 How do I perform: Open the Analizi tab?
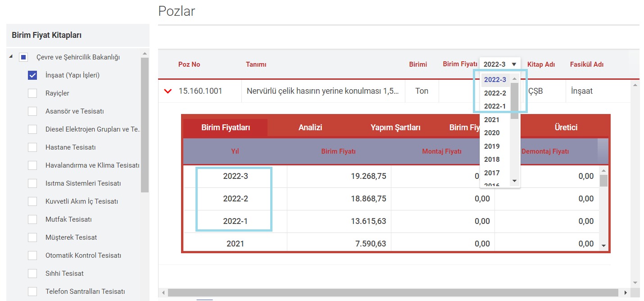click(310, 128)
